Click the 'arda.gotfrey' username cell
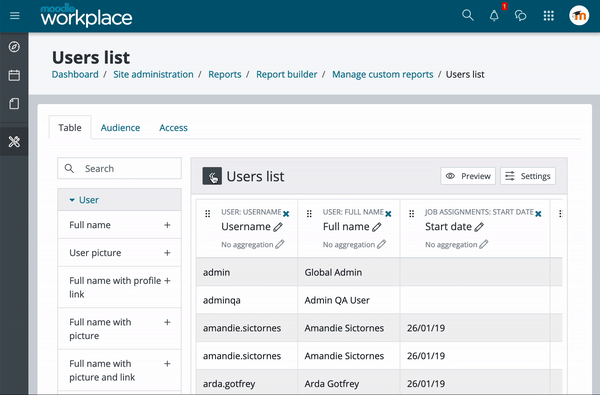This screenshot has height=395, width=600. coord(247,384)
